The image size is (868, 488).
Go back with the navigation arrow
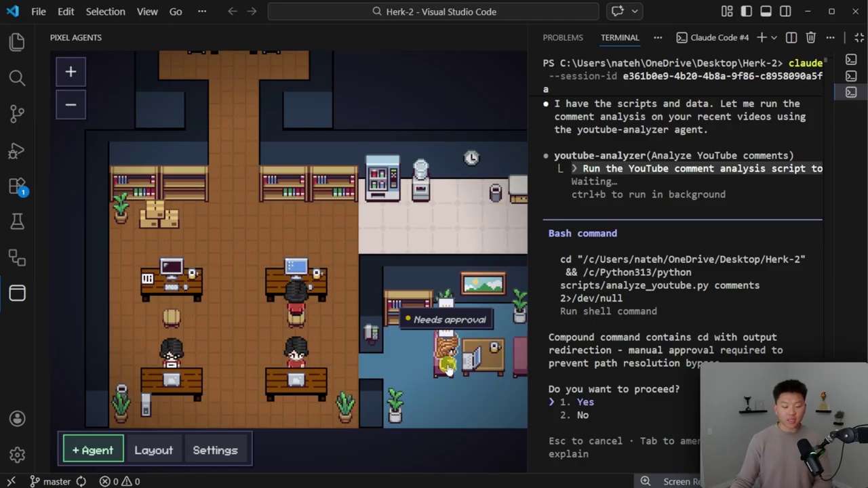[x=233, y=12]
